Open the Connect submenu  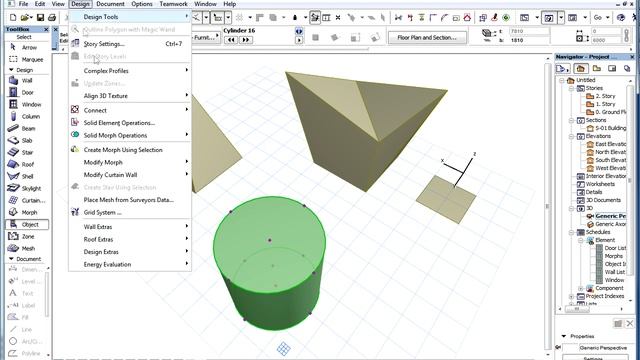[x=130, y=110]
